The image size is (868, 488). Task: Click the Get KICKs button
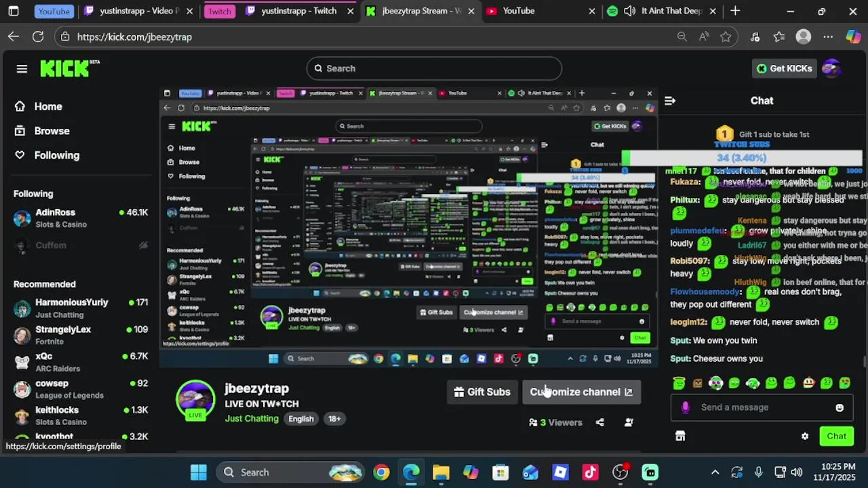[x=783, y=68]
